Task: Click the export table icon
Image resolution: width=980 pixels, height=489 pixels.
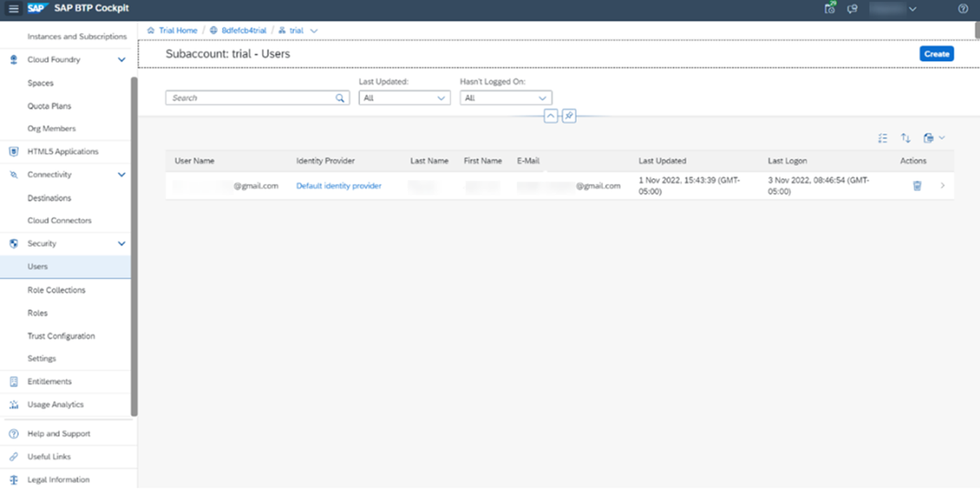Action: [x=928, y=138]
